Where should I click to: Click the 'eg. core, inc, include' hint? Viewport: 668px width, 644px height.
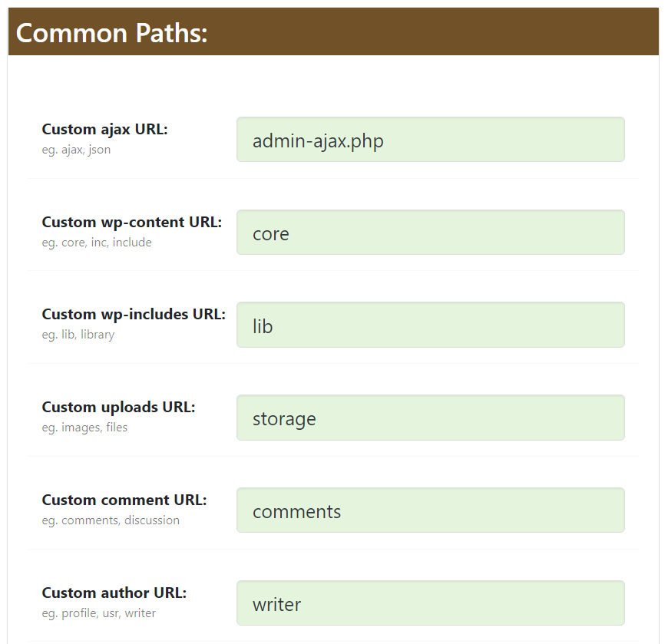(x=97, y=243)
